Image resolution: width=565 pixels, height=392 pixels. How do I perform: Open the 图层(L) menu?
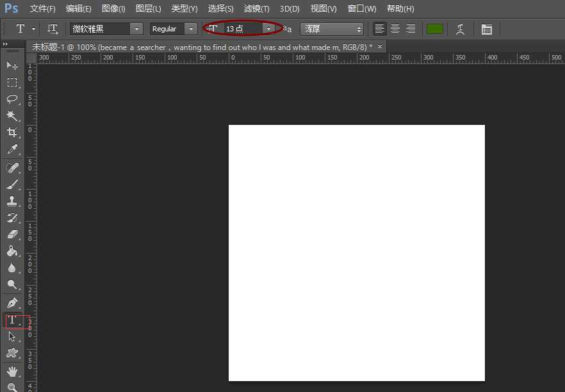coord(149,9)
